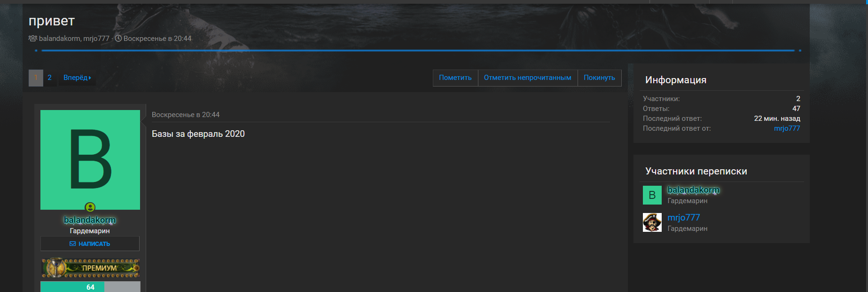Open last reply author mrjo777 link
This screenshot has width=868, height=292.
pos(787,128)
